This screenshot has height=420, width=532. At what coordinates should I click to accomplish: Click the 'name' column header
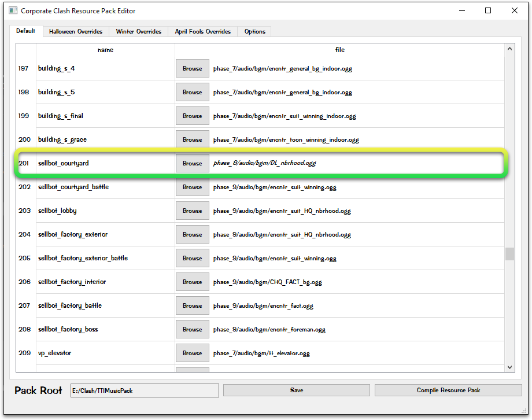(105, 50)
